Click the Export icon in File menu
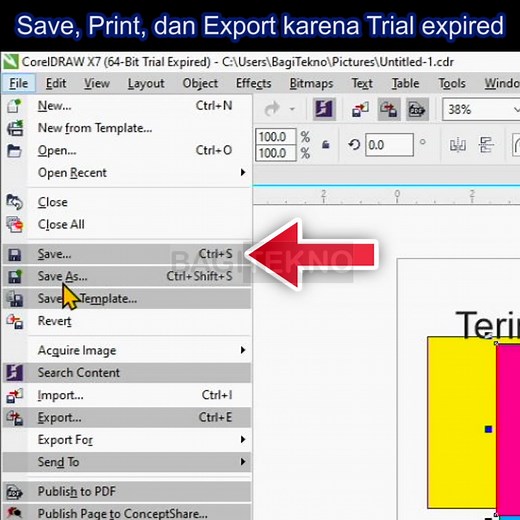Image resolution: width=520 pixels, height=520 pixels. pos(15,418)
